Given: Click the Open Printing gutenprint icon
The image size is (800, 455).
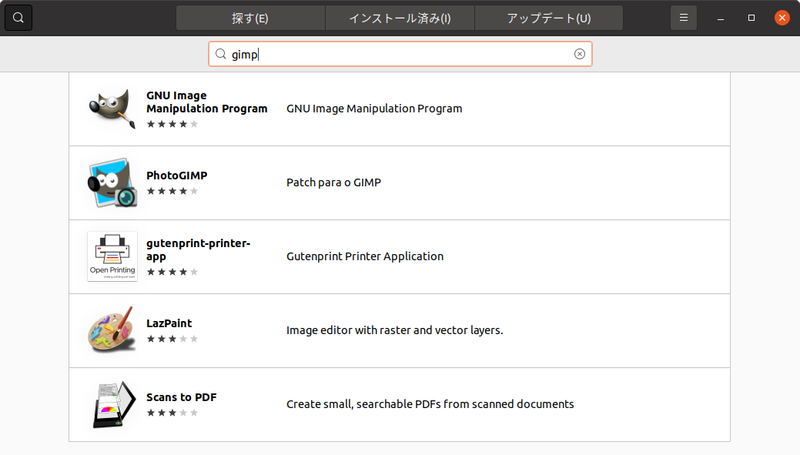Looking at the screenshot, I should pyautogui.click(x=112, y=256).
